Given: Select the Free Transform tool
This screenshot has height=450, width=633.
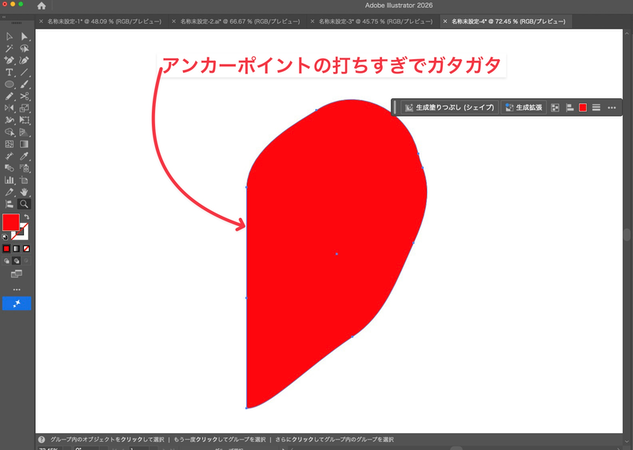Looking at the screenshot, I should (24, 120).
